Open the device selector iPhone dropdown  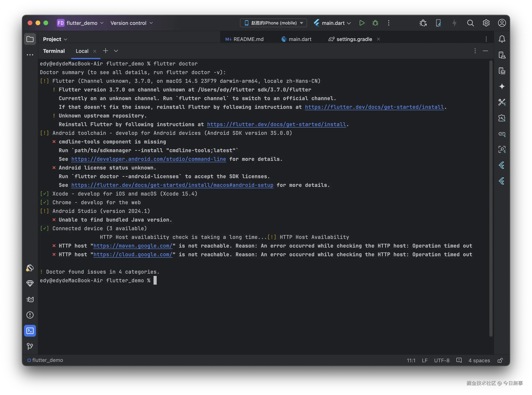point(273,23)
